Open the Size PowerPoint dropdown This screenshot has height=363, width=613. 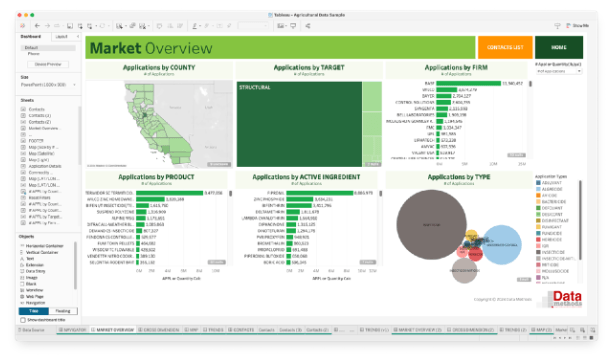coord(48,85)
